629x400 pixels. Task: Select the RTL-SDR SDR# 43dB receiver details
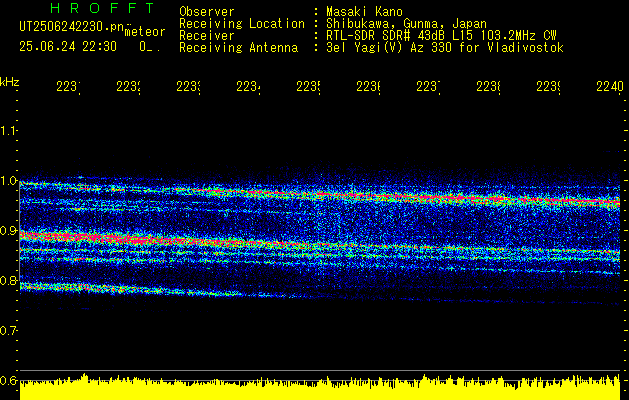click(x=441, y=36)
